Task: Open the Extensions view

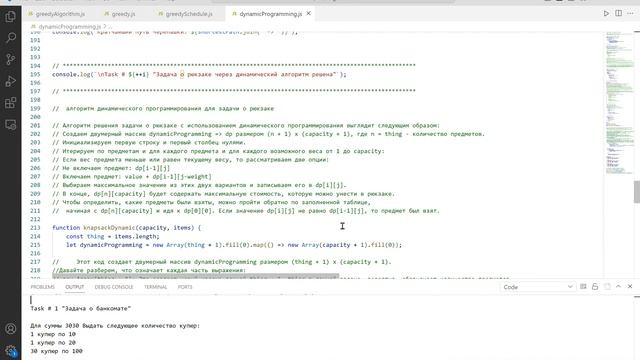Action: tap(11, 103)
